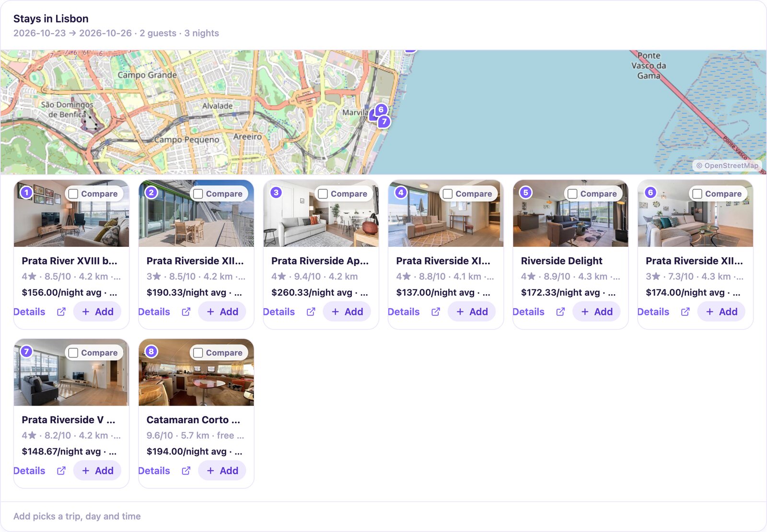This screenshot has width=767, height=532.
Task: View Details for Catamaran Corto
Action: click(x=154, y=471)
